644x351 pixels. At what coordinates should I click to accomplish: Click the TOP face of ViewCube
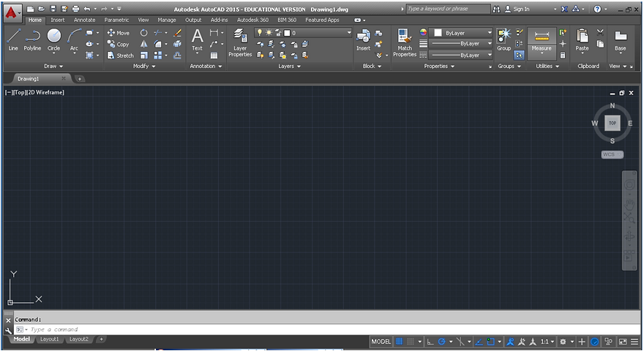click(613, 123)
